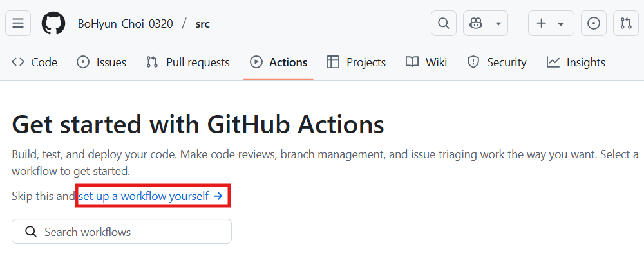Open the Insights tab

(576, 62)
